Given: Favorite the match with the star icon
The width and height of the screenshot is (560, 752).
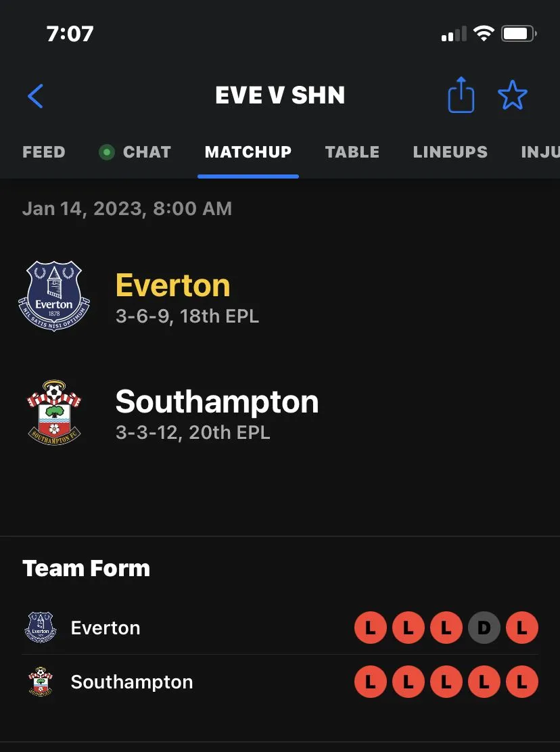Looking at the screenshot, I should [512, 95].
